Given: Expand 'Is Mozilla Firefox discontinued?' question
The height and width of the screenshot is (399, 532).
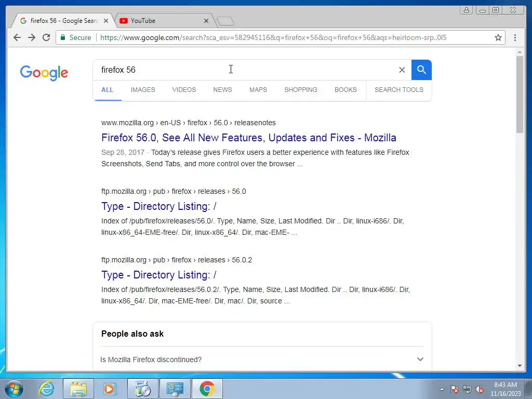Looking at the screenshot, I should pyautogui.click(x=262, y=360).
